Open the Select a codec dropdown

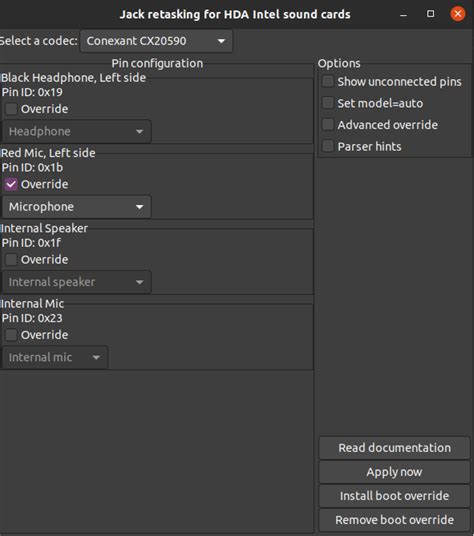156,41
